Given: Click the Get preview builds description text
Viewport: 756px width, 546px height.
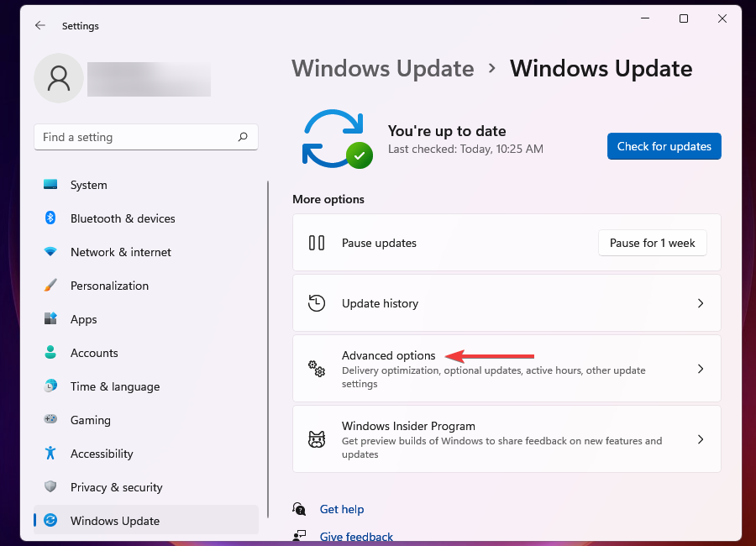Looking at the screenshot, I should [x=501, y=447].
